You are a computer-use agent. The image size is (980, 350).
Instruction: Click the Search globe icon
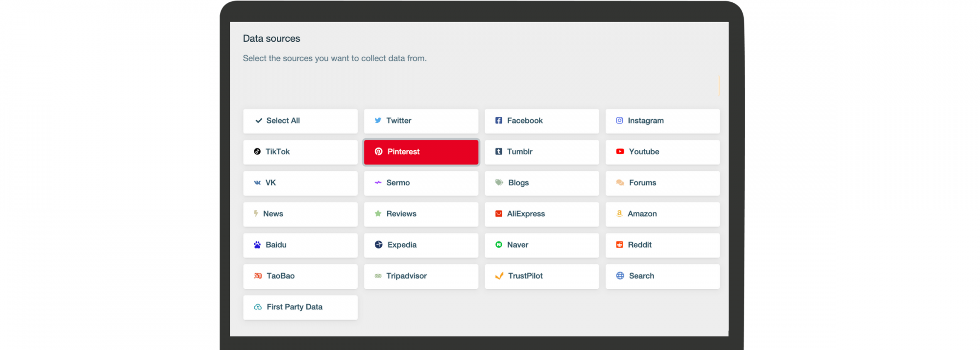(620, 276)
